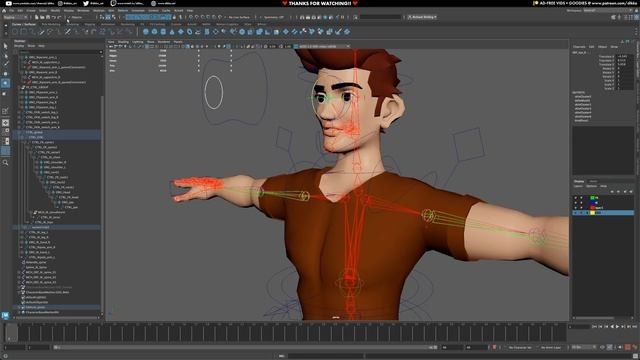Screen dimensions: 640x360
Task: Pick the Lasso select tool
Action: (5, 55)
